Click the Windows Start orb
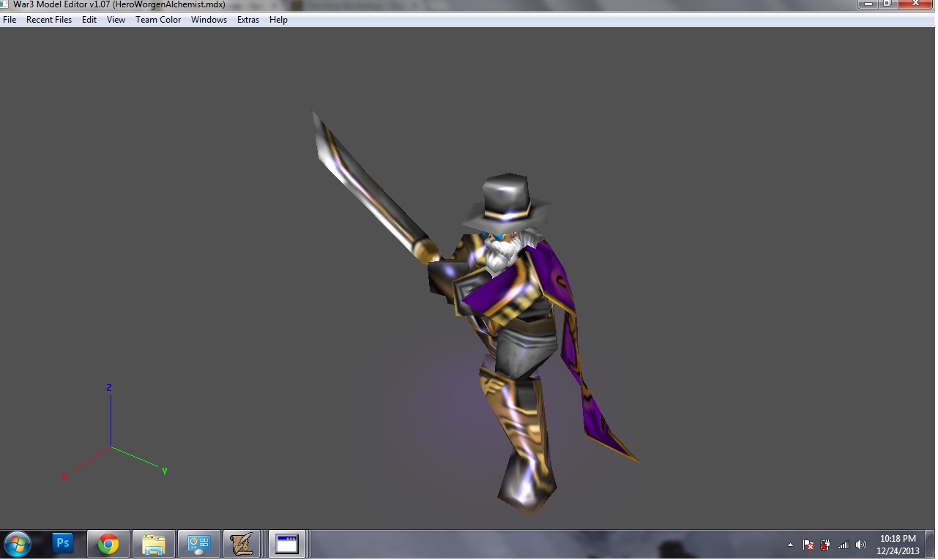Viewport: 938px width, 560px height. (x=16, y=545)
